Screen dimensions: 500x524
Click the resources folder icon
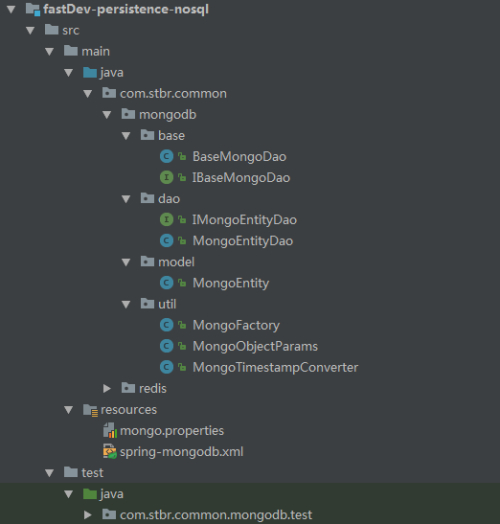(x=91, y=410)
